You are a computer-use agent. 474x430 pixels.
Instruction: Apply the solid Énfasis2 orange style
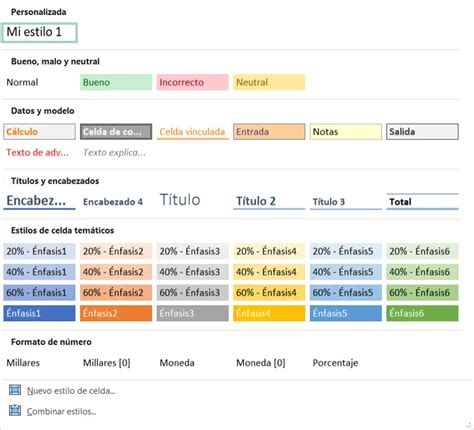[116, 313]
